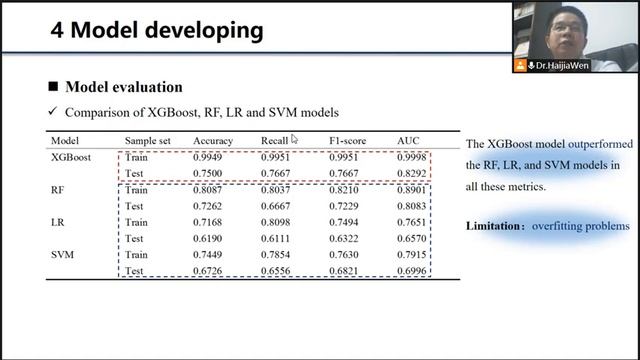
Task: Click the '4 Model developing' slide title
Action: click(x=157, y=30)
